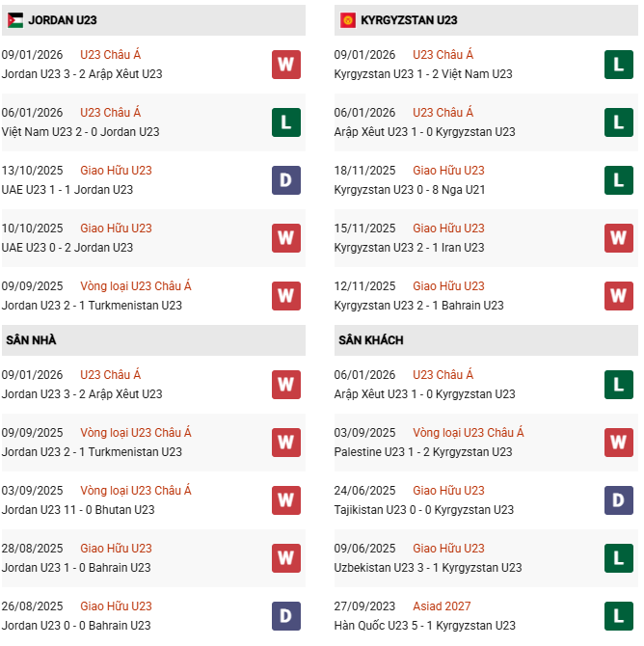Click W badge for Jordan vs Arập Xêut, top list

coord(286,65)
